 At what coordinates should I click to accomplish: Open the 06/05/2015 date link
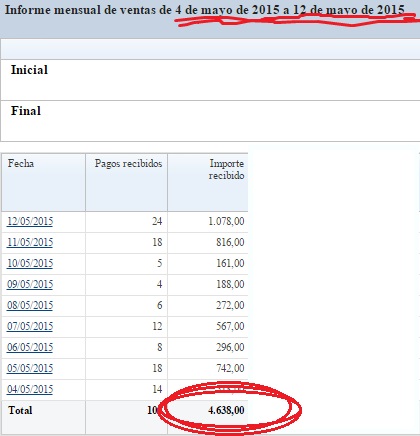tap(30, 347)
